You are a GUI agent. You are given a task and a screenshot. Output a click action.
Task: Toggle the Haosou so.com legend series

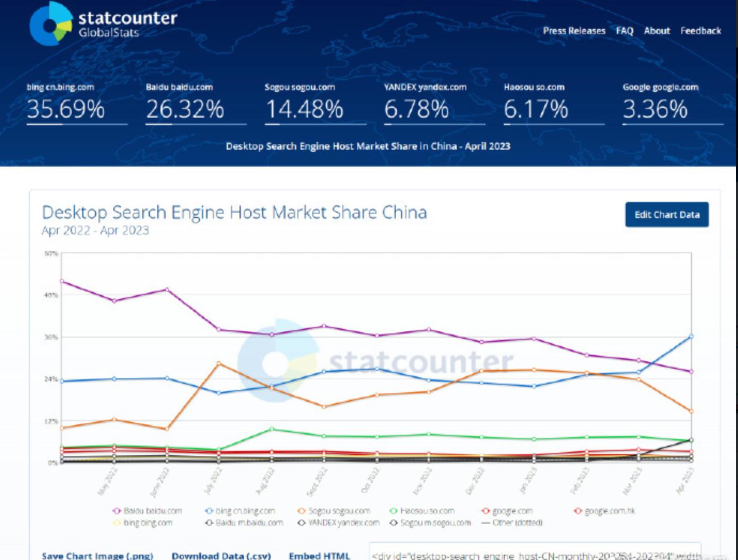422,511
